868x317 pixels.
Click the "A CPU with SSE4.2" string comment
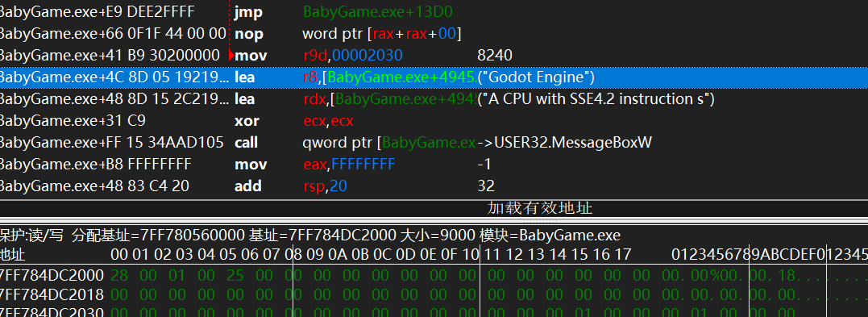(x=596, y=98)
